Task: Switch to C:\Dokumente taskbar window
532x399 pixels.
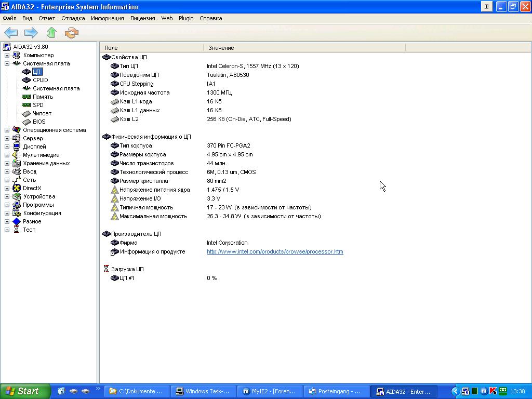Action: click(137, 391)
